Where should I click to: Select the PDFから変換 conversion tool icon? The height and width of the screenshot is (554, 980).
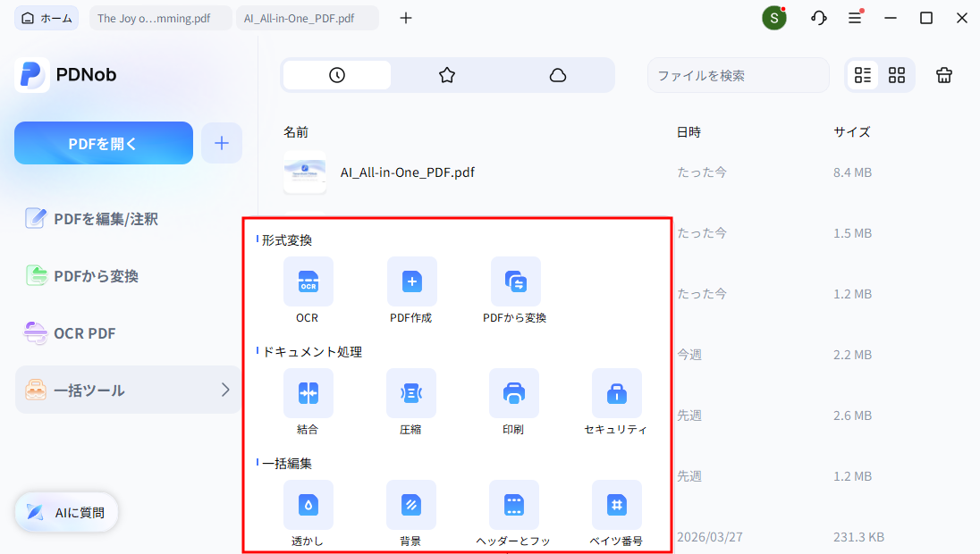(514, 281)
